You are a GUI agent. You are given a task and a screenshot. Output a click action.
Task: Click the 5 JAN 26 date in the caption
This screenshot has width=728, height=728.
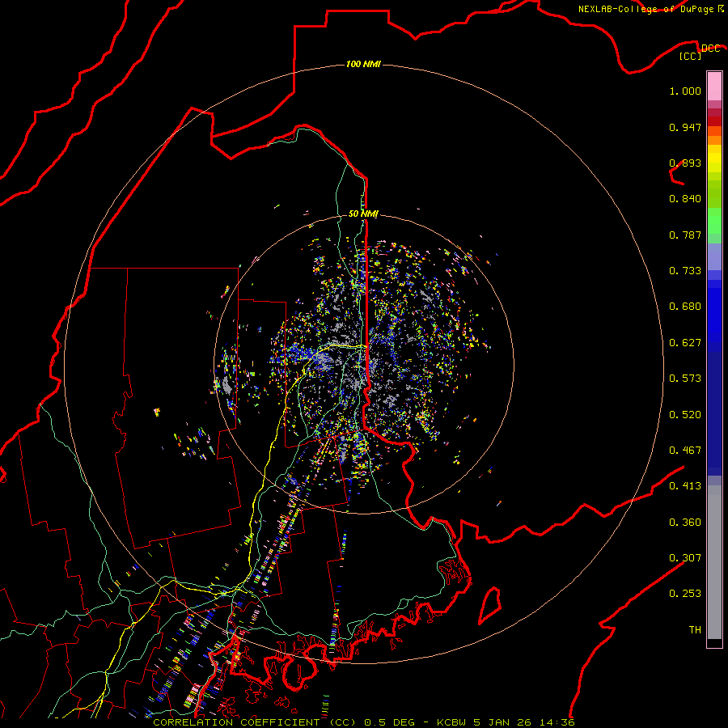click(502, 722)
